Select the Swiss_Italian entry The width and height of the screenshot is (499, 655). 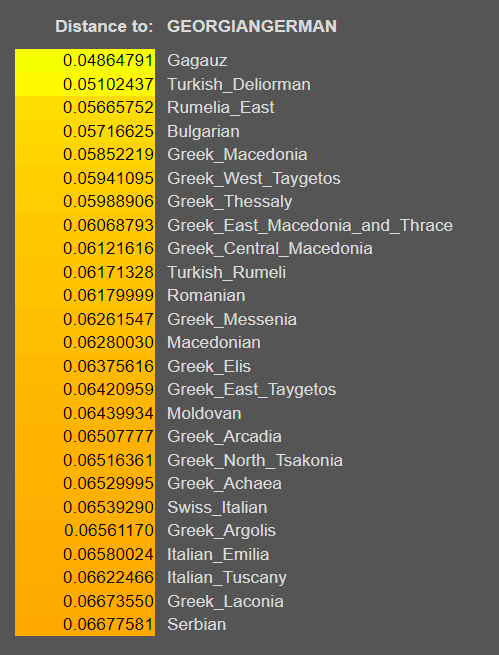(x=217, y=508)
